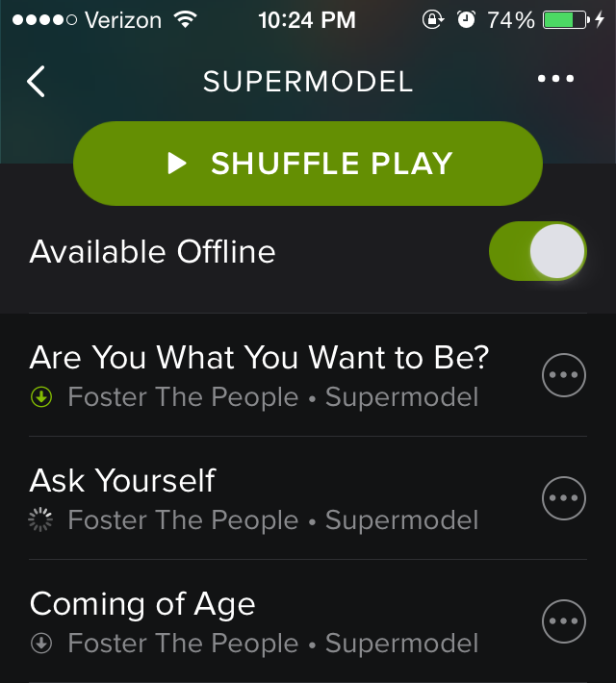The height and width of the screenshot is (683, 616).
Task: Open more options for Coming of Age
Action: [x=564, y=620]
